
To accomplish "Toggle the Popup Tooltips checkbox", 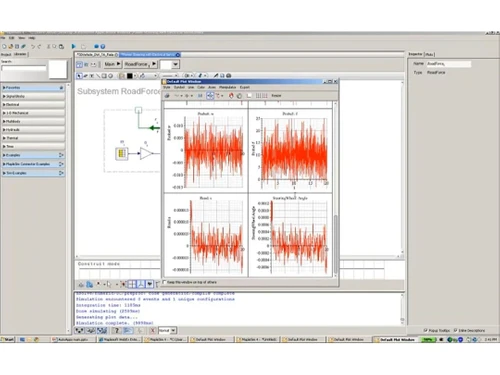I will 425,330.
